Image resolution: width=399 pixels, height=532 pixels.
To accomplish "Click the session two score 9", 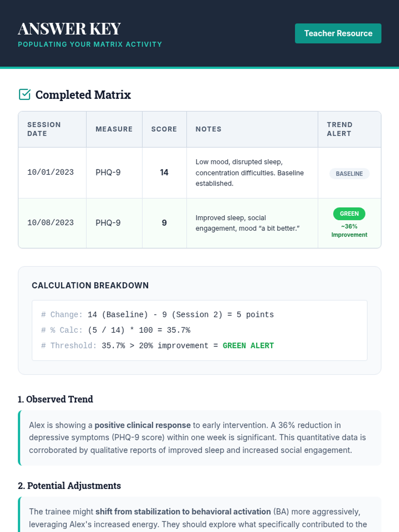I will (164, 223).
